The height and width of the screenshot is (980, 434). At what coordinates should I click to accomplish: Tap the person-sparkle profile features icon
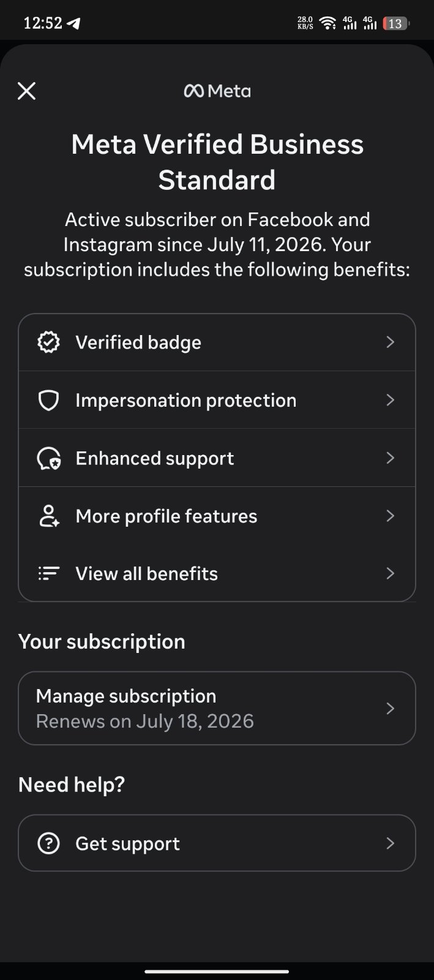tap(48, 516)
